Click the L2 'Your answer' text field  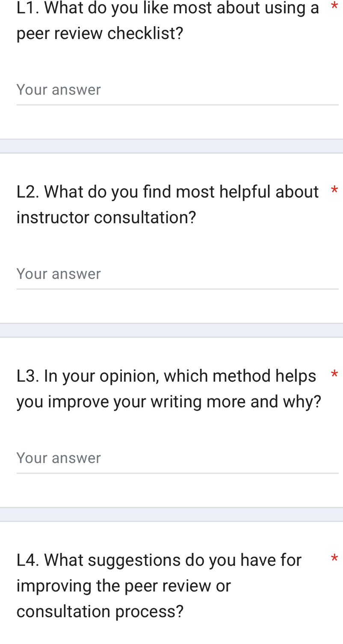[177, 274]
